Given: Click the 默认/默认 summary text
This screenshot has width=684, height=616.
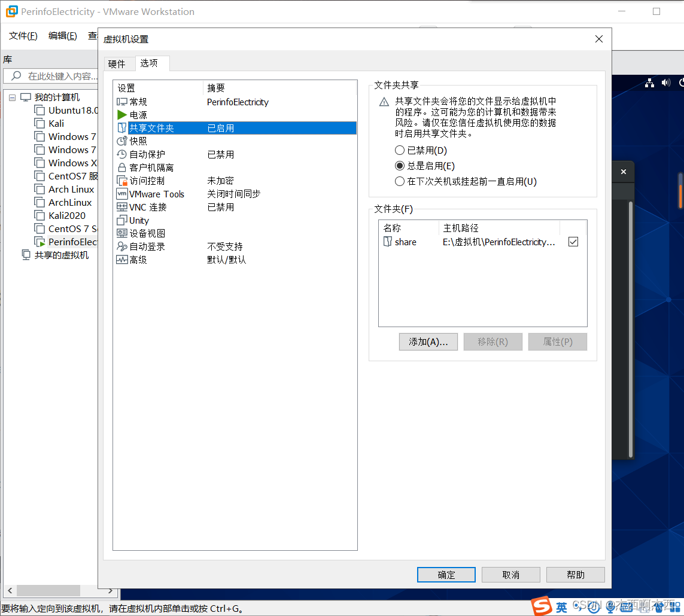Looking at the screenshot, I should coord(226,260).
